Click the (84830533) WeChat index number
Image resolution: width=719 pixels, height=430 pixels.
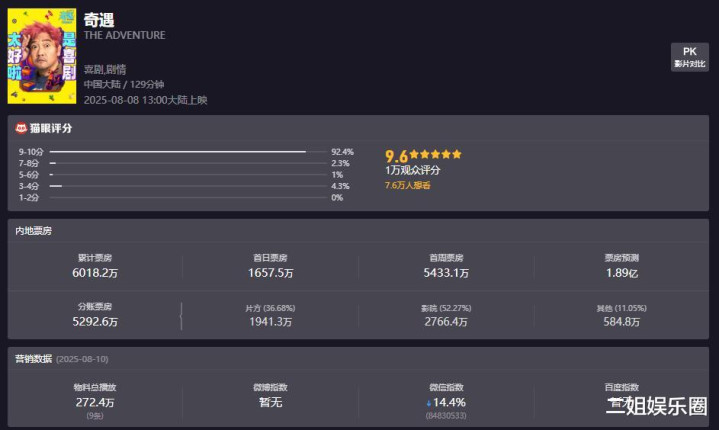pyautogui.click(x=446, y=416)
